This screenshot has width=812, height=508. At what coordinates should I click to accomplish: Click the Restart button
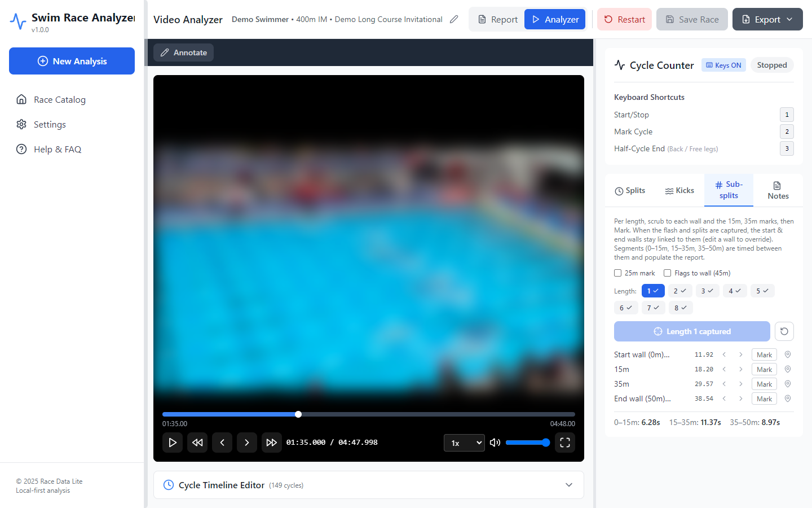624,19
